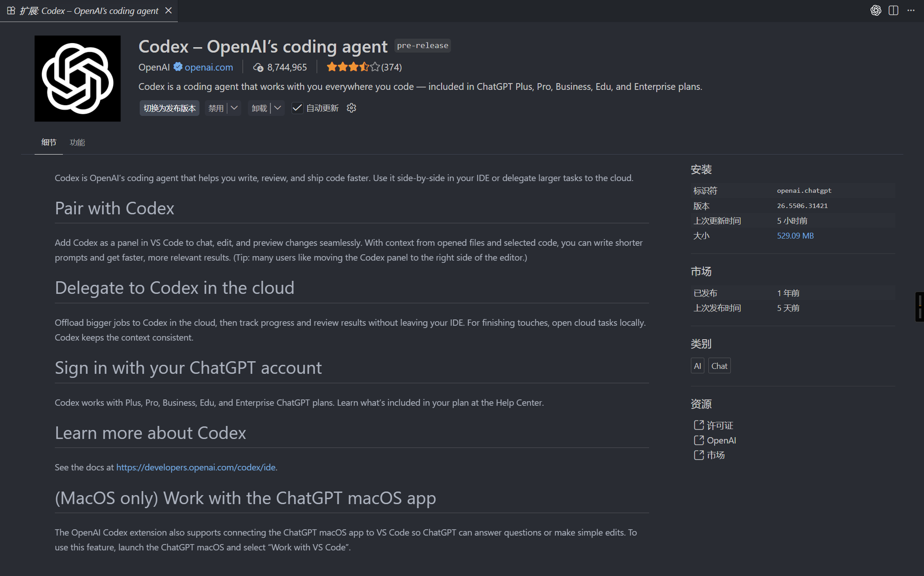Click the 安装 section heading
Viewport: 924px width, 576px height.
click(x=701, y=169)
